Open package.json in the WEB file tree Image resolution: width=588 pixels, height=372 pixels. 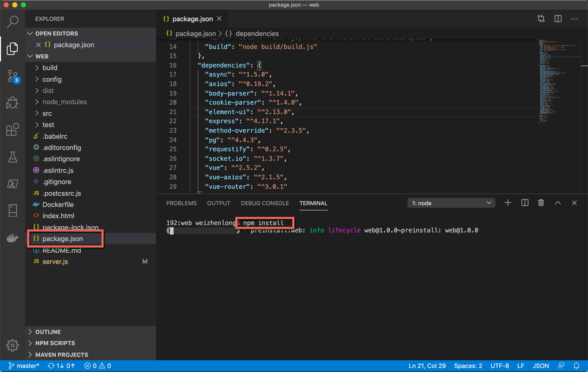(x=91, y=238)
